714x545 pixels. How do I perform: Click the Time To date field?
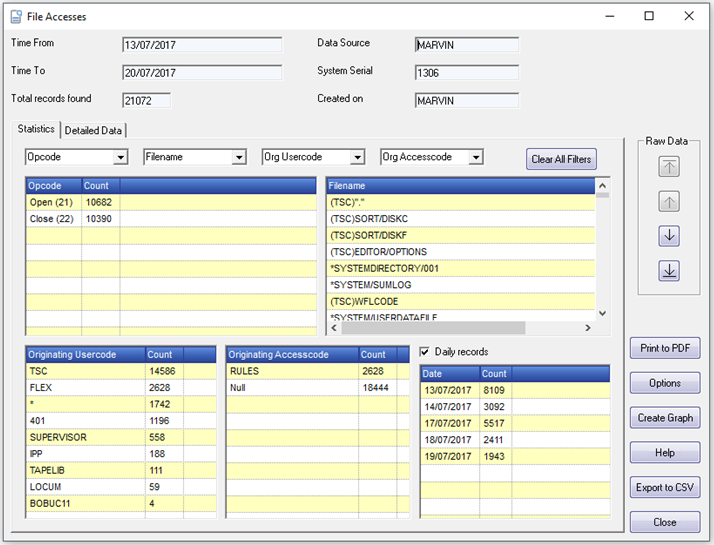202,73
